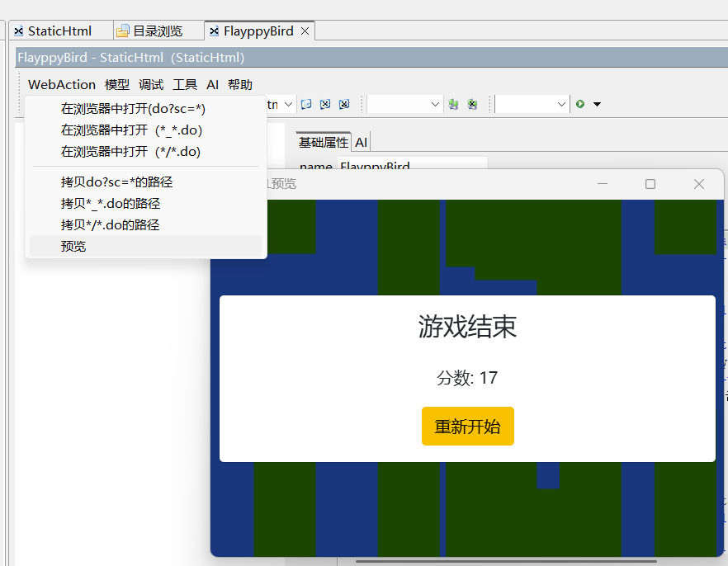728x566 pixels.
Task: Minimize the preview window
Action: [603, 184]
